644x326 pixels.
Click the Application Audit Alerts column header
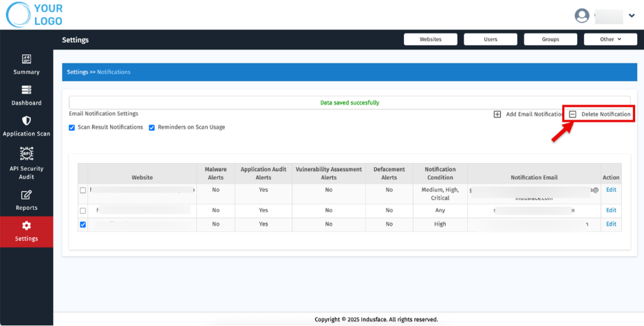tap(264, 173)
